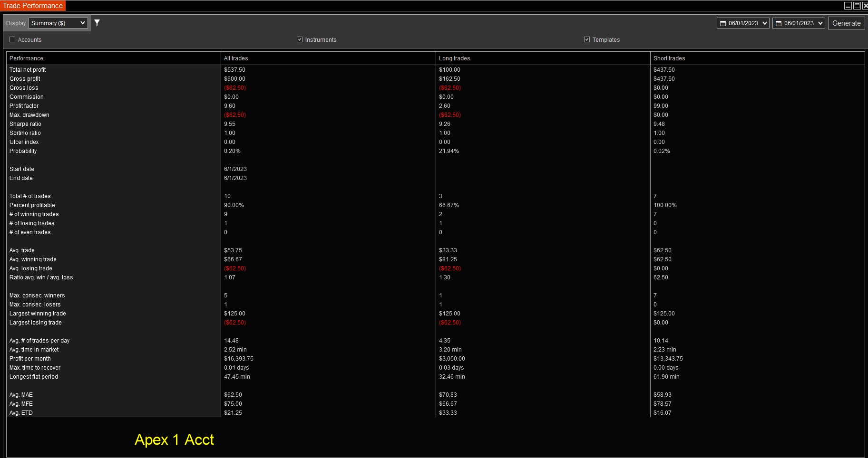Close the Trade Performance window
868x458 pixels.
click(865, 6)
